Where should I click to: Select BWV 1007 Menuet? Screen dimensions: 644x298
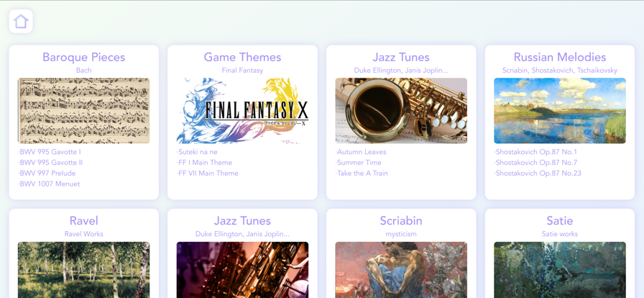(49, 184)
